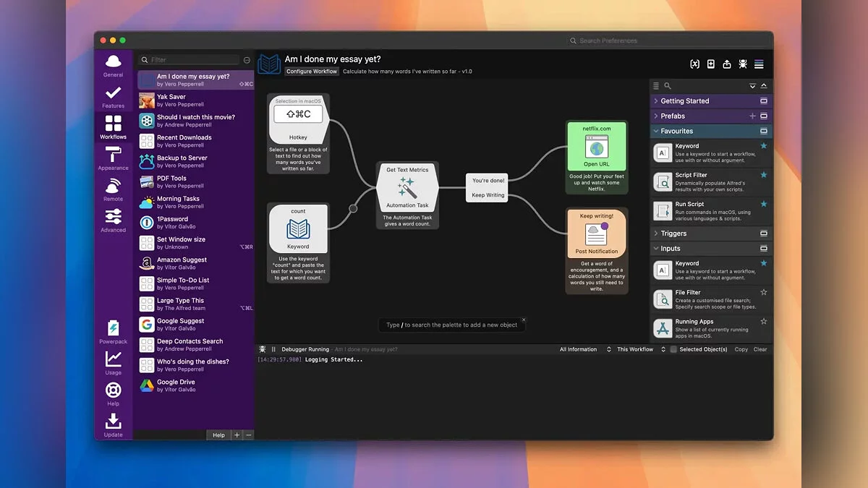Open the All Information dropdown
Screen dimensions: 868x488
pos(585,349)
